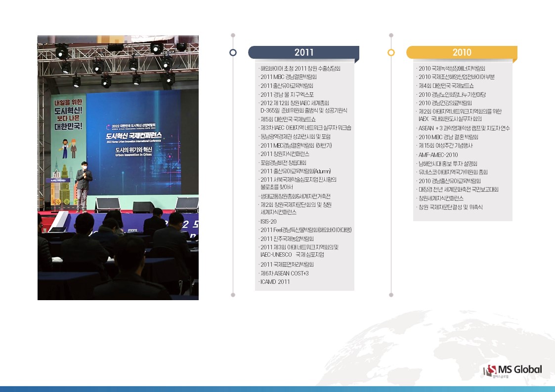
Task: Select '제6차 ASEAN COST+3'
Action: coord(285,274)
